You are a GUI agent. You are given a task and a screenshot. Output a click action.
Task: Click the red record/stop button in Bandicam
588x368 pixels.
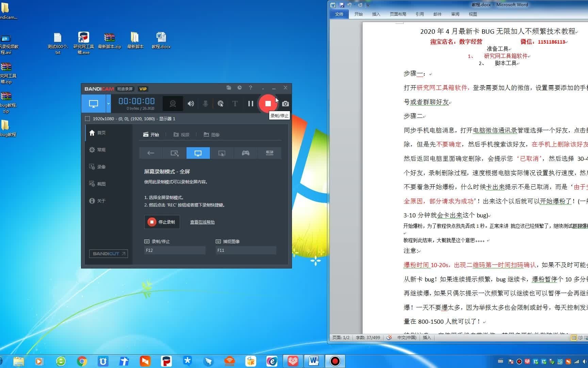pos(268,104)
